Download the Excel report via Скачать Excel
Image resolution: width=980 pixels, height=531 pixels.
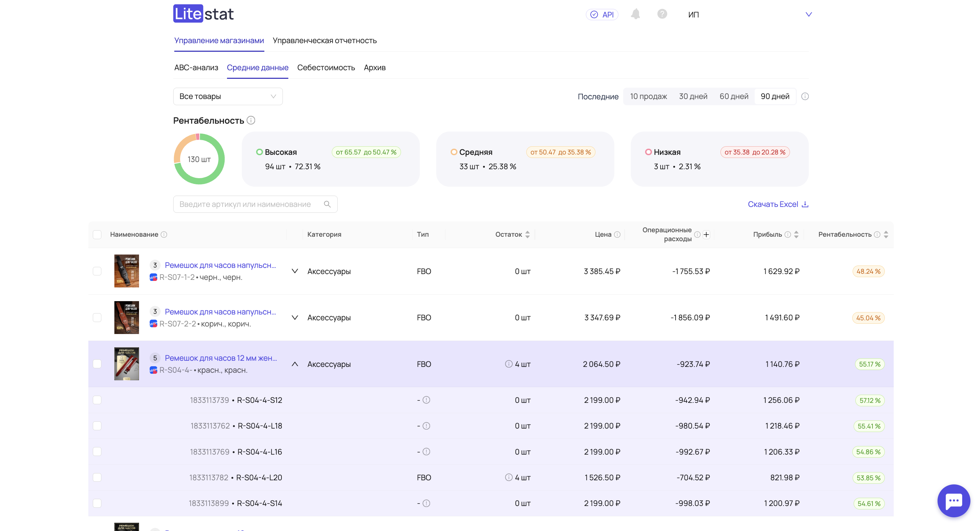tap(778, 205)
